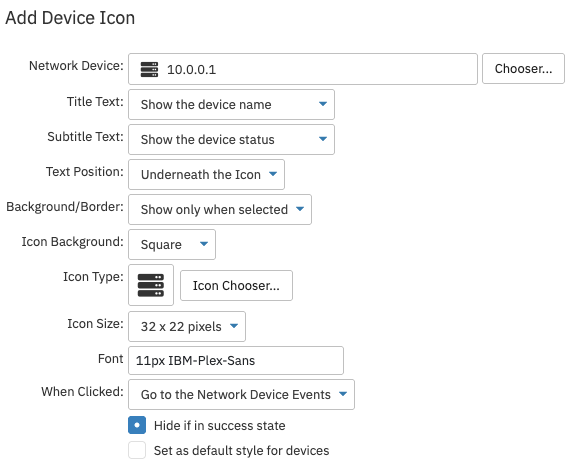Expand the When Clicked action dropdown
Screen dimensions: 570x470
tap(241, 395)
